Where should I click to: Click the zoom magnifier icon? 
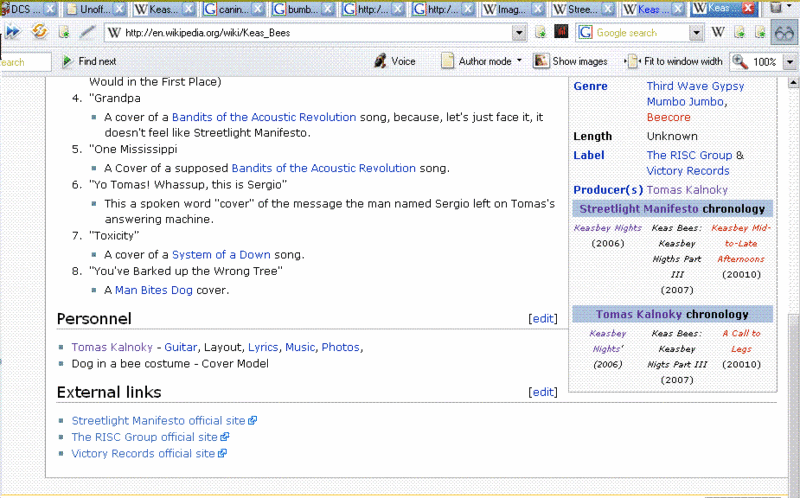click(740, 62)
